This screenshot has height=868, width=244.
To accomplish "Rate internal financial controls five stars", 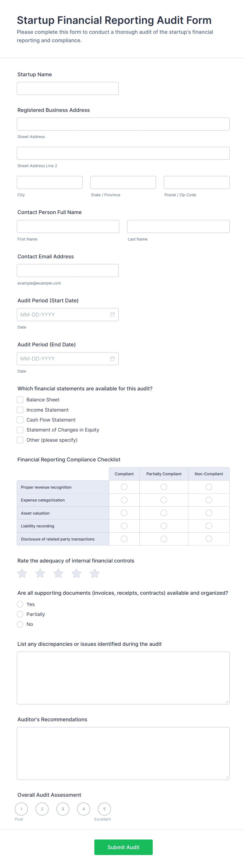I will (95, 573).
